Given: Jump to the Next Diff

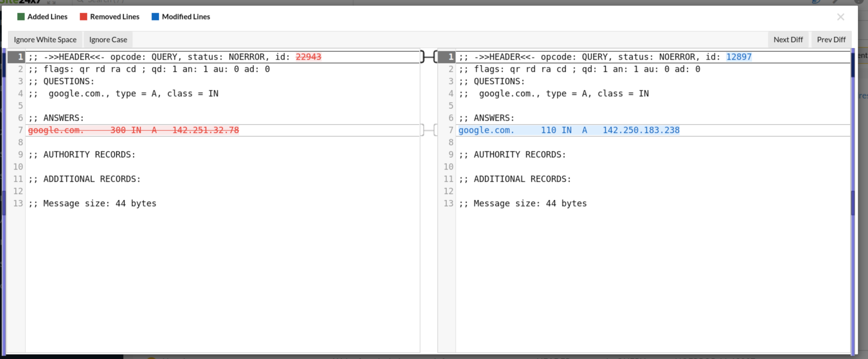Looking at the screenshot, I should click(x=788, y=40).
